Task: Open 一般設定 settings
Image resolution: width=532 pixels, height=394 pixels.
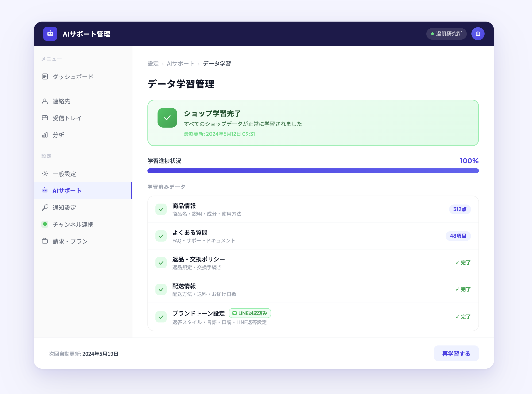Action: (83, 174)
